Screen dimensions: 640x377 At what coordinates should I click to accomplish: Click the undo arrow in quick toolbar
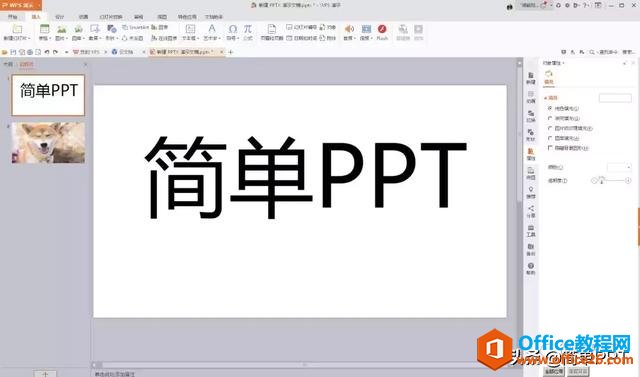tap(47, 52)
